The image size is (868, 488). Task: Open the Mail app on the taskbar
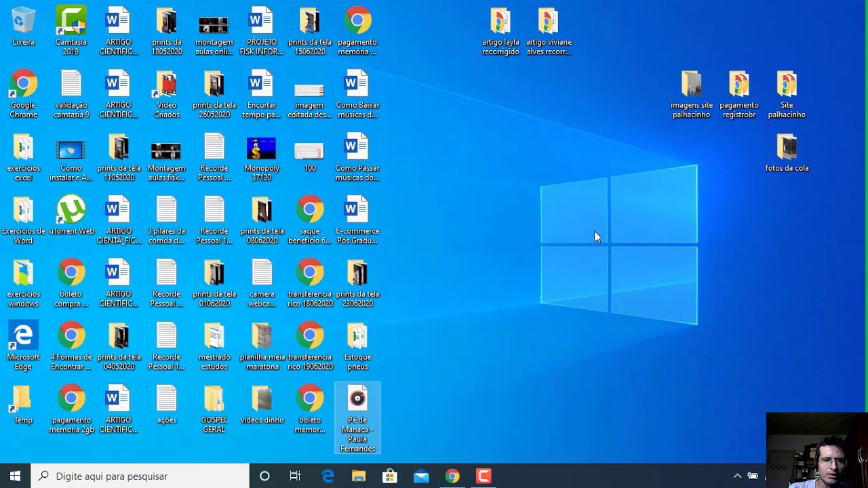point(421,476)
